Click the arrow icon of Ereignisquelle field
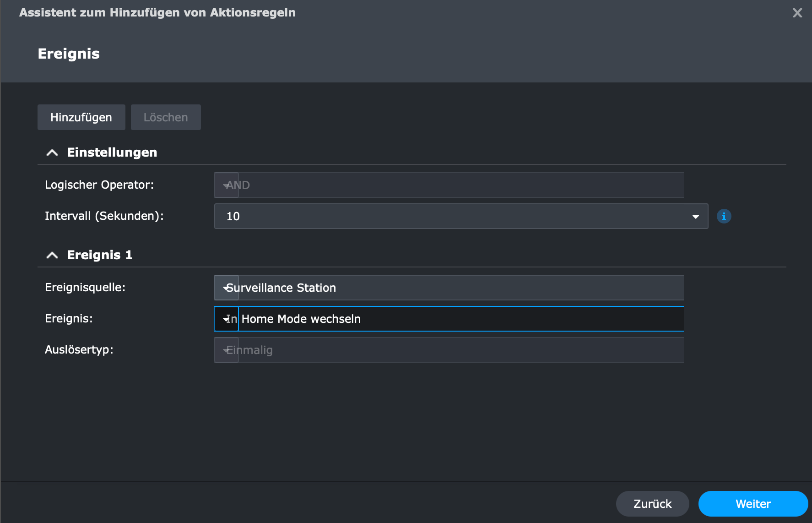 tap(226, 288)
